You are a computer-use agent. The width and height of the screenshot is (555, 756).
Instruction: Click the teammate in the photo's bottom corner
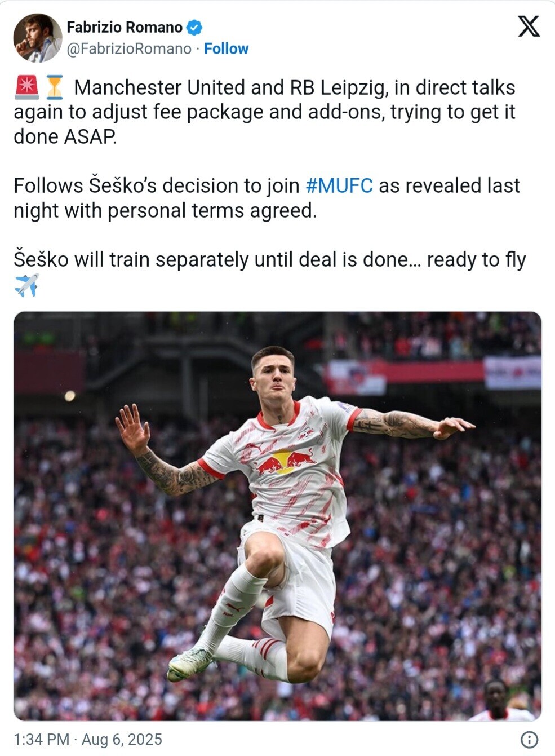pyautogui.click(x=500, y=700)
